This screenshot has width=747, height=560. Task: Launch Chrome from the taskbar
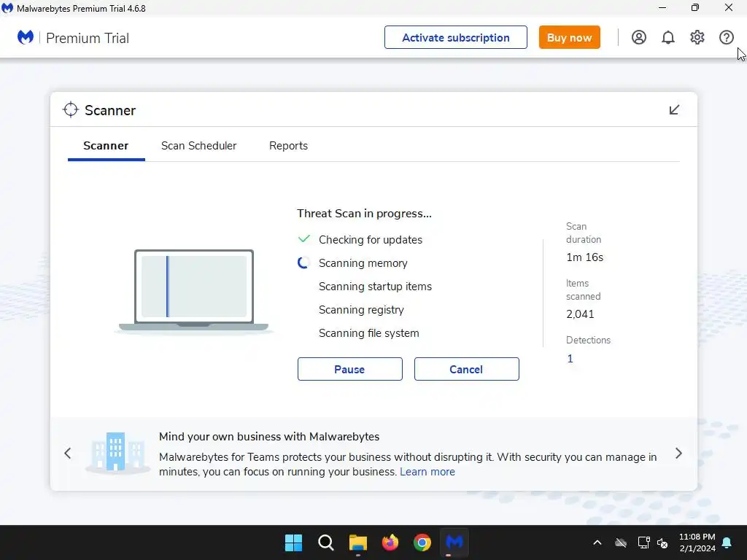pyautogui.click(x=422, y=542)
